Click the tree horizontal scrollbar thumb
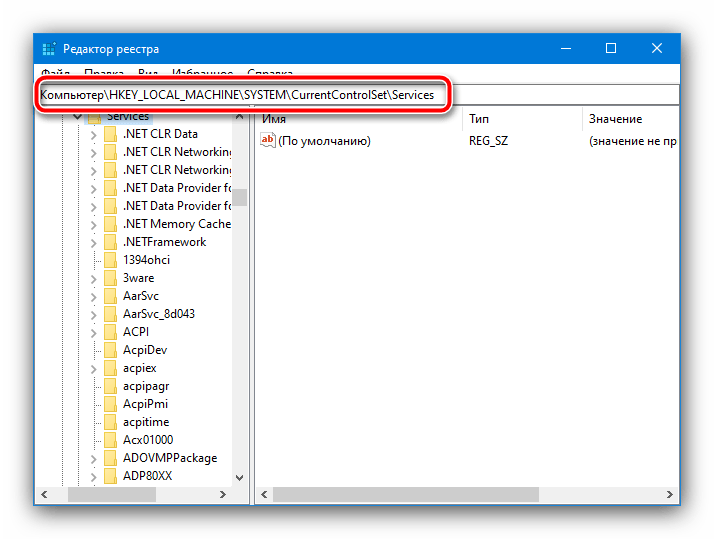 (112, 494)
